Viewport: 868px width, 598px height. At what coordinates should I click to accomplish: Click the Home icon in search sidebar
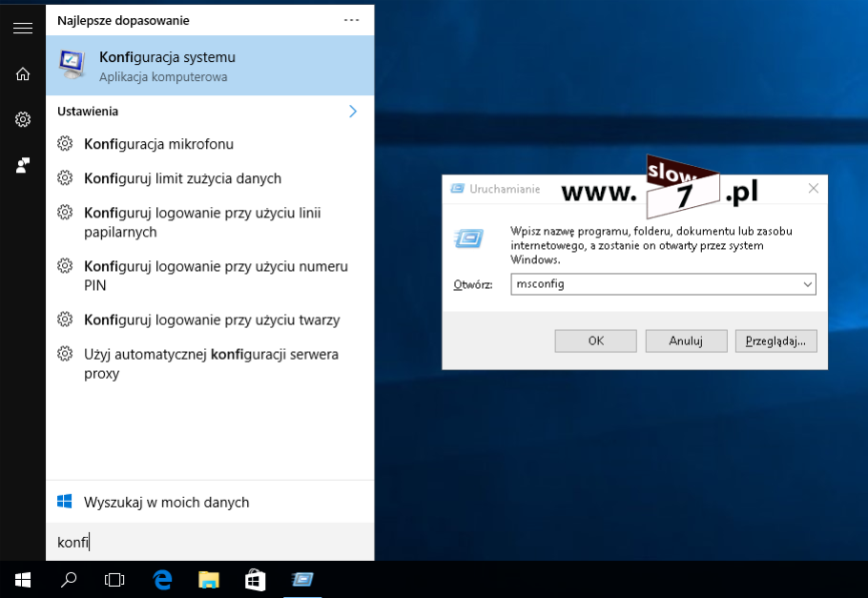(x=23, y=73)
